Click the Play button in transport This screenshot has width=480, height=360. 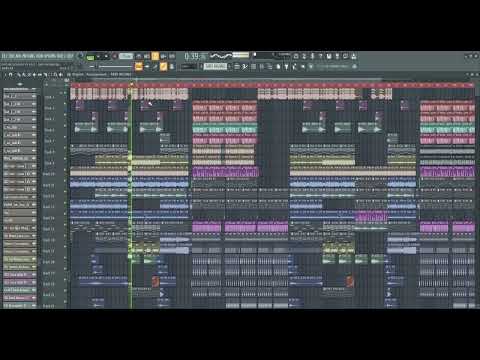98,56
